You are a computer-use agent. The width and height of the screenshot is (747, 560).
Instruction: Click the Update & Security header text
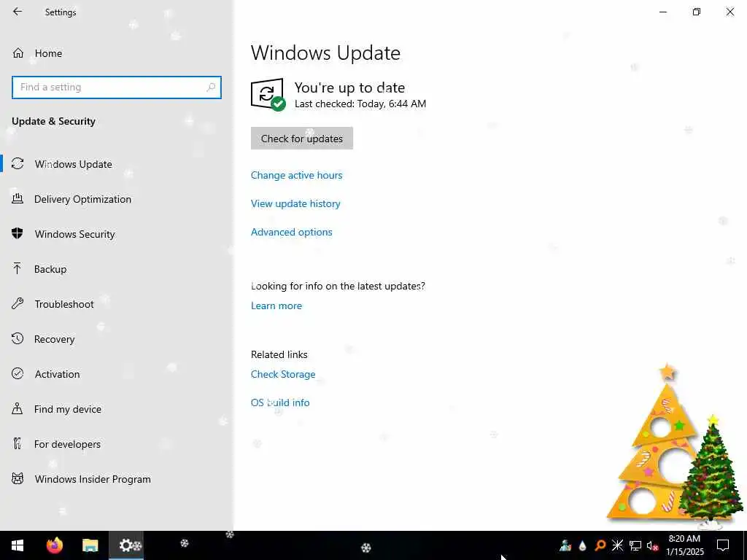tap(53, 122)
